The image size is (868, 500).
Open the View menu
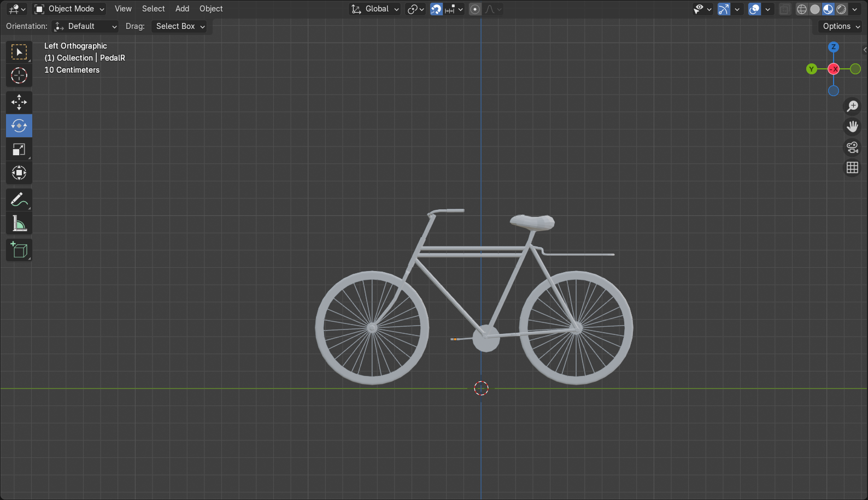tap(123, 9)
